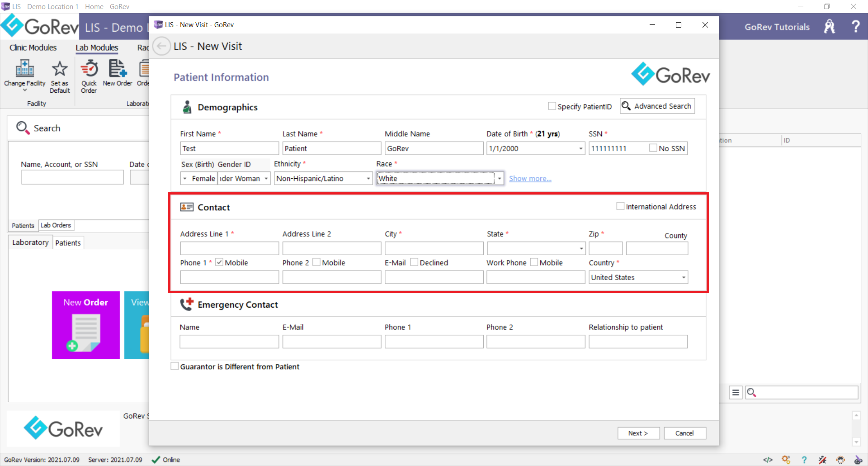Click the Emergency Contact Name field
Image resolution: width=868 pixels, height=466 pixels.
point(229,342)
